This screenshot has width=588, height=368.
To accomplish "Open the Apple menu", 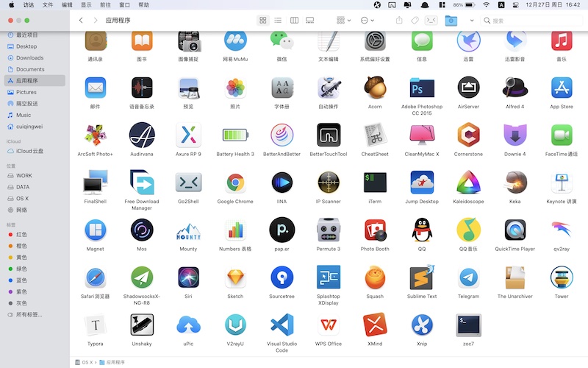I will [11, 5].
